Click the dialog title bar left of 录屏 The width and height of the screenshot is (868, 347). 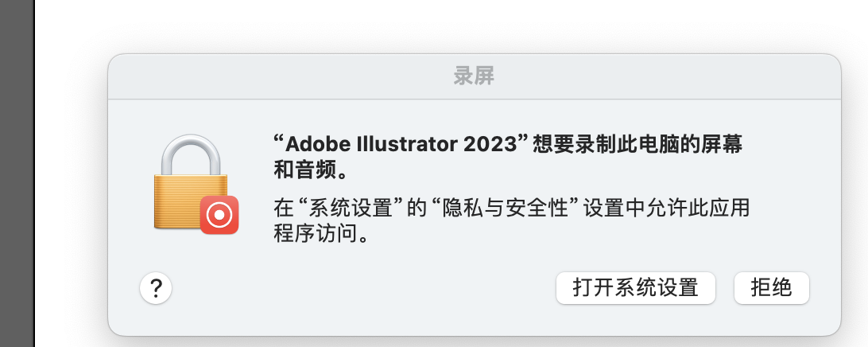pyautogui.click(x=278, y=76)
